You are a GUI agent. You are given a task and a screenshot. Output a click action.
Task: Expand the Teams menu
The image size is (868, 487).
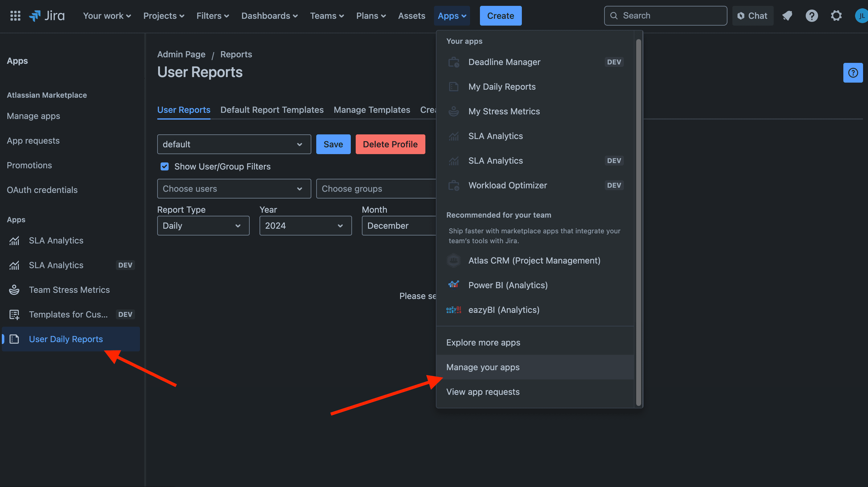[x=327, y=15]
